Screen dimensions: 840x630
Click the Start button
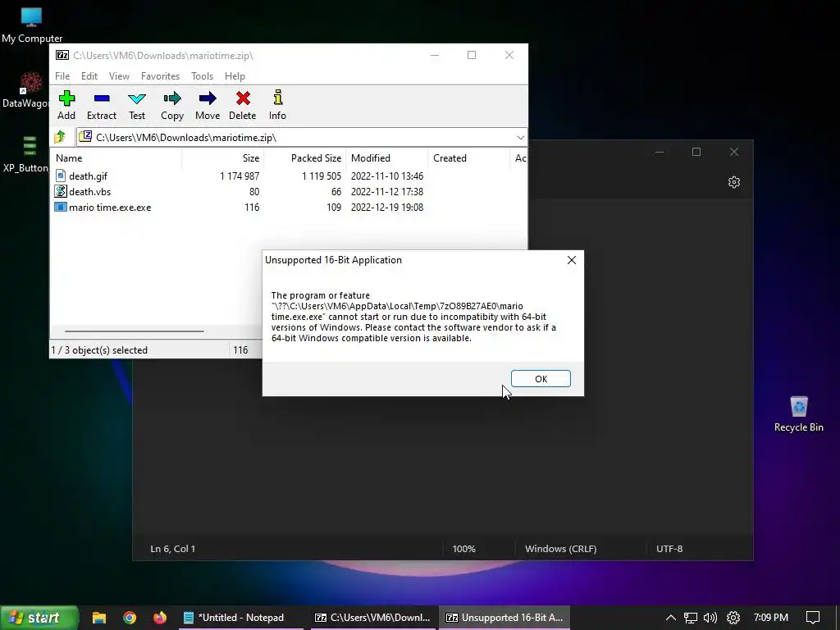point(39,618)
